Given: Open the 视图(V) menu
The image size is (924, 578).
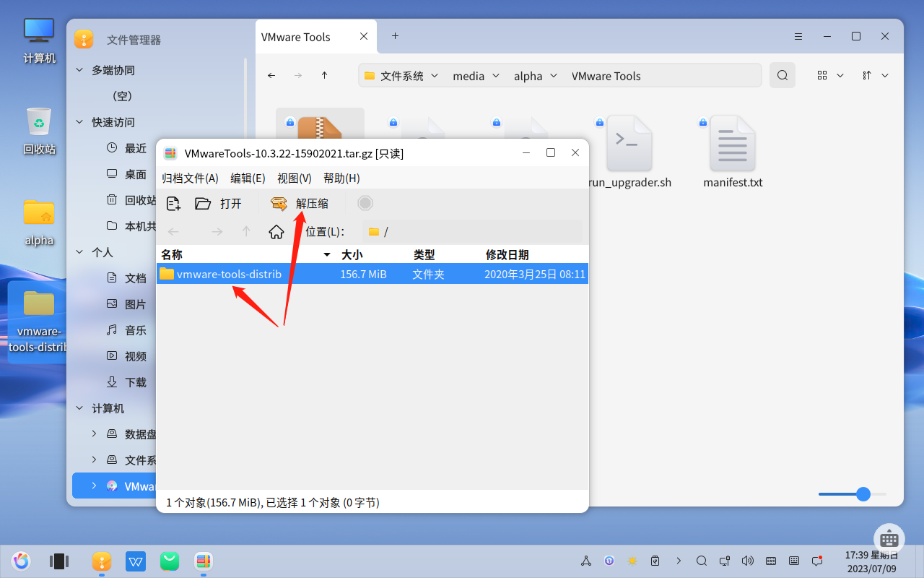Looking at the screenshot, I should [295, 178].
